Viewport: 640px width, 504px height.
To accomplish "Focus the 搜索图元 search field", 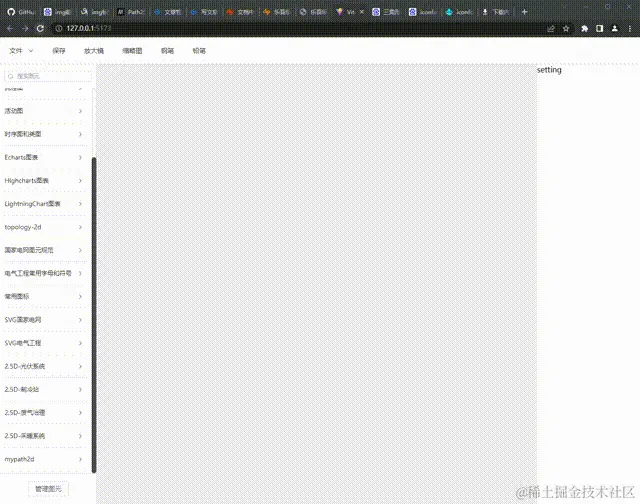I will [48, 76].
